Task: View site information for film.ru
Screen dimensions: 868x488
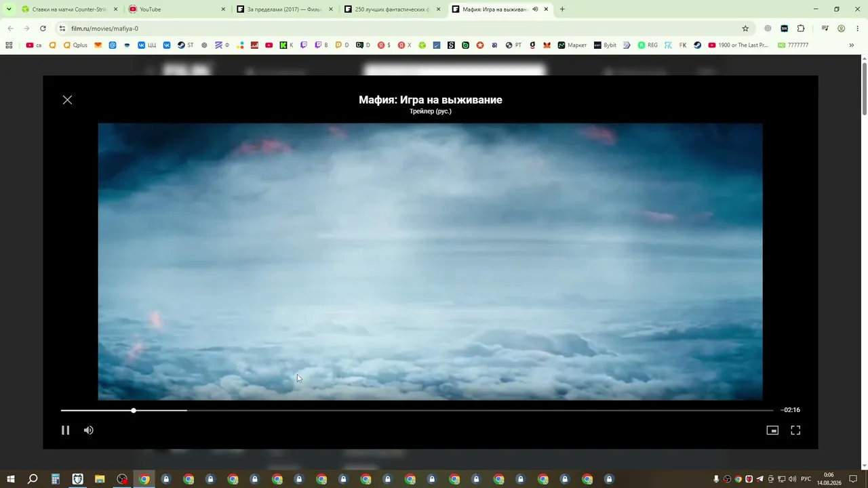Action: pyautogui.click(x=62, y=28)
